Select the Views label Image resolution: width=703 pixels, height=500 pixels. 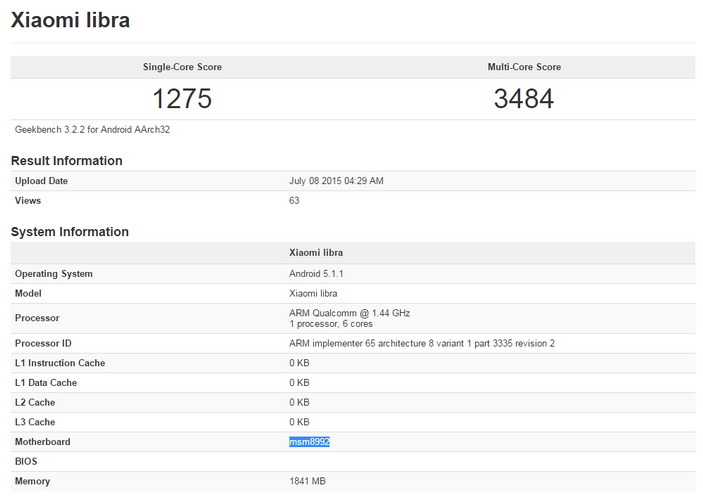tap(28, 200)
